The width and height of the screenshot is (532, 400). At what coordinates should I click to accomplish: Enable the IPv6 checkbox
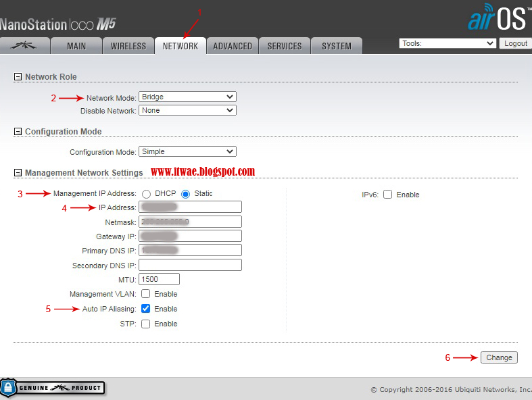coord(387,195)
